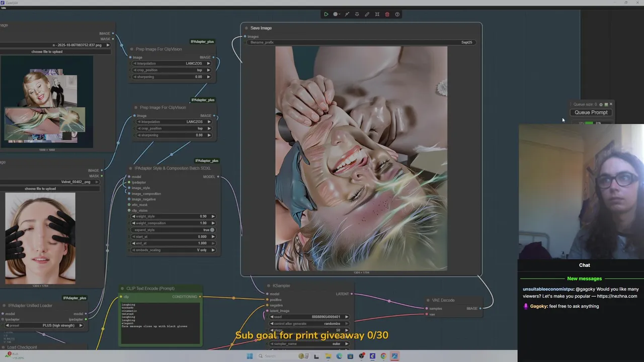The width and height of the screenshot is (644, 362).
Task: Click weight_composition 1.00 slider field
Action: (x=174, y=223)
